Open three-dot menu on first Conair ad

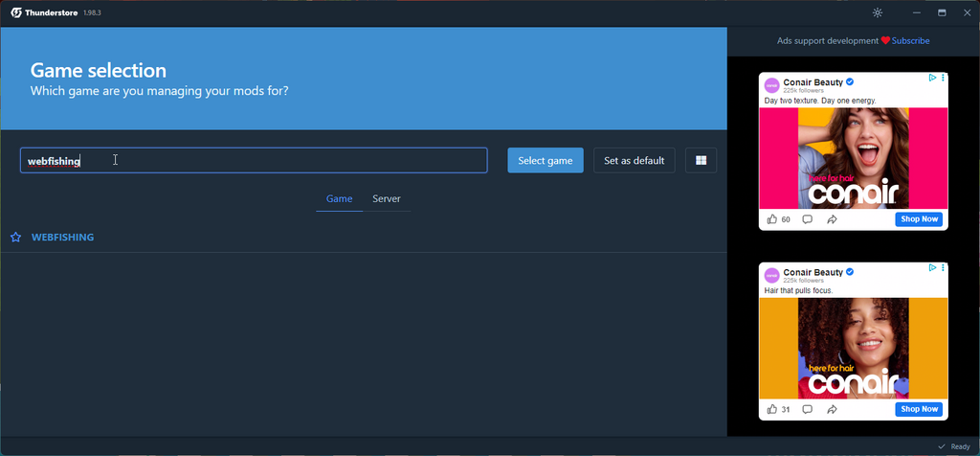click(x=943, y=79)
